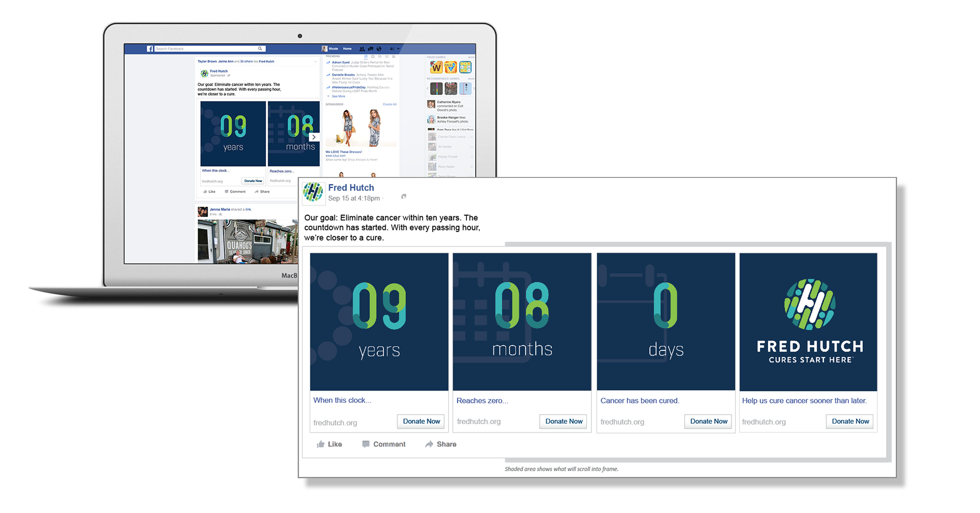Comment on the enlarged Fred Hutch post
The width and height of the screenshot is (980, 513).
click(x=384, y=444)
